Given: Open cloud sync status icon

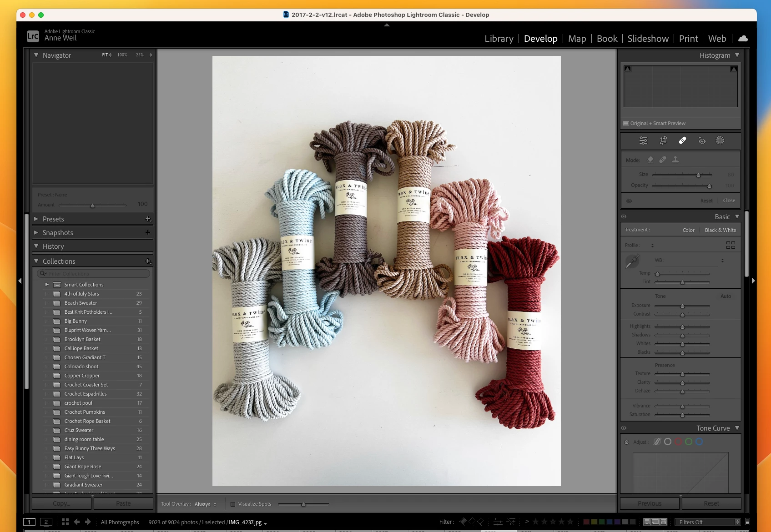Looking at the screenshot, I should pyautogui.click(x=743, y=39).
